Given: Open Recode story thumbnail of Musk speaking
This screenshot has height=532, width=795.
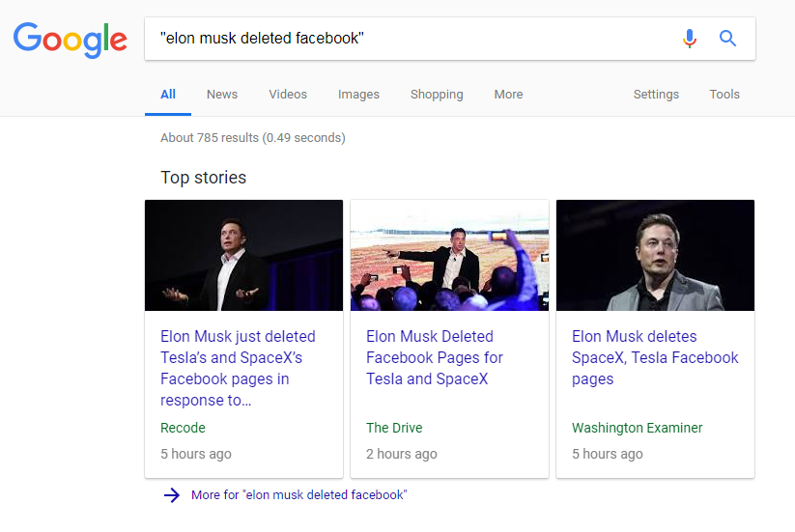Looking at the screenshot, I should (x=243, y=255).
